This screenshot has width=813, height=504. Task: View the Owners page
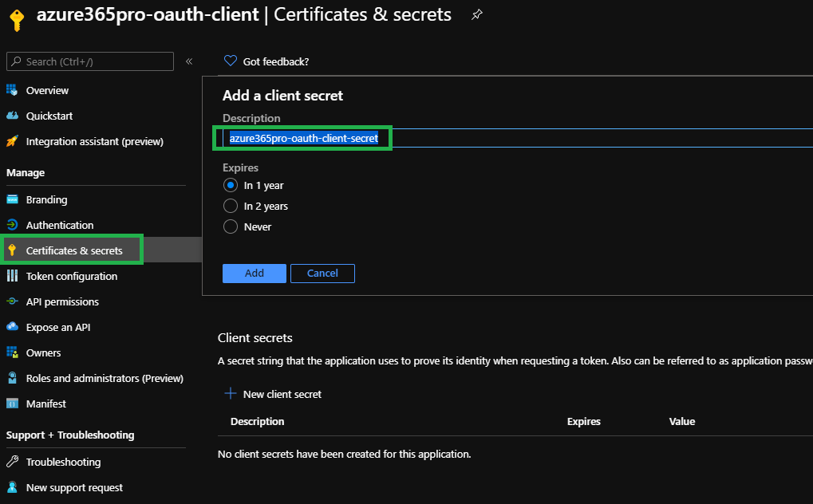click(44, 352)
